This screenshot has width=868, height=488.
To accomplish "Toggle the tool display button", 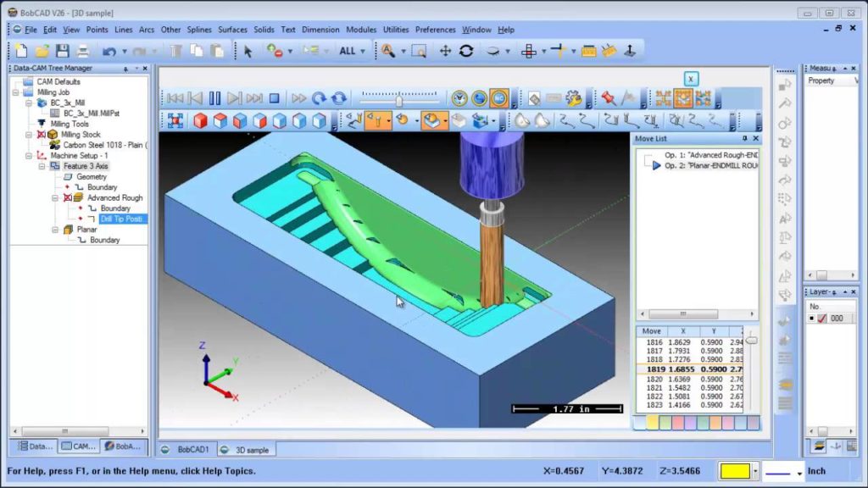I will pyautogui.click(x=377, y=120).
